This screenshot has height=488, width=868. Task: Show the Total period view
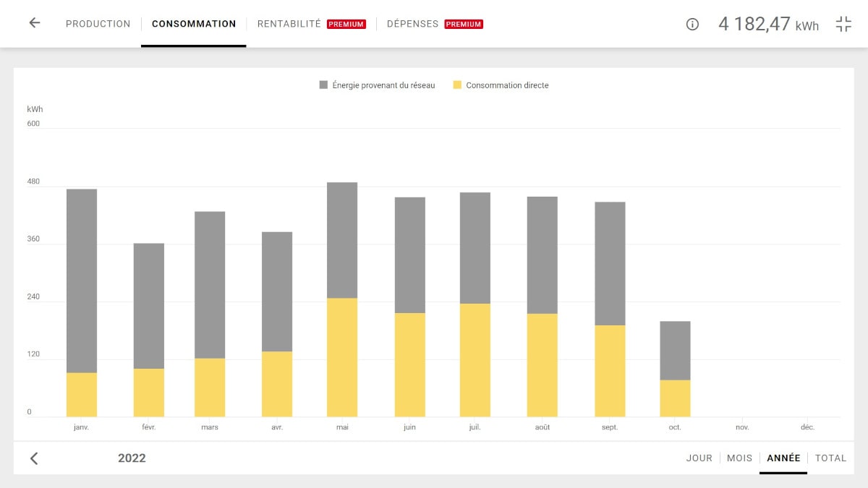pos(830,458)
